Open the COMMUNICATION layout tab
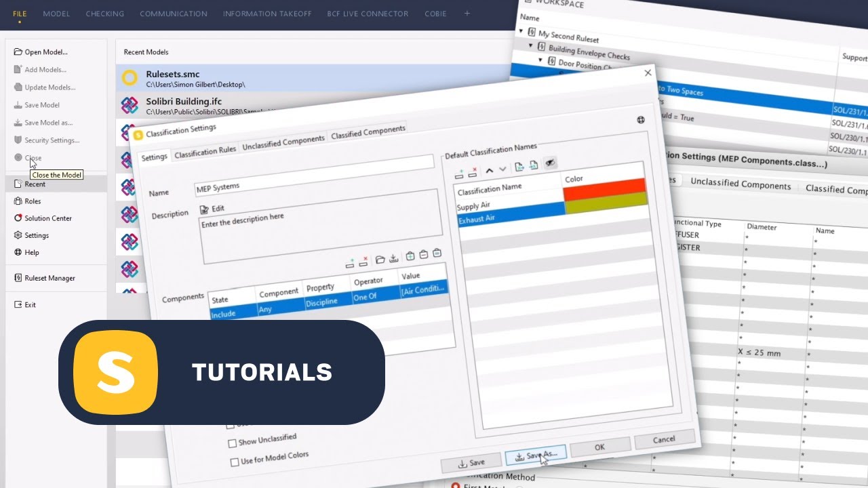The image size is (868, 488). coord(174,14)
